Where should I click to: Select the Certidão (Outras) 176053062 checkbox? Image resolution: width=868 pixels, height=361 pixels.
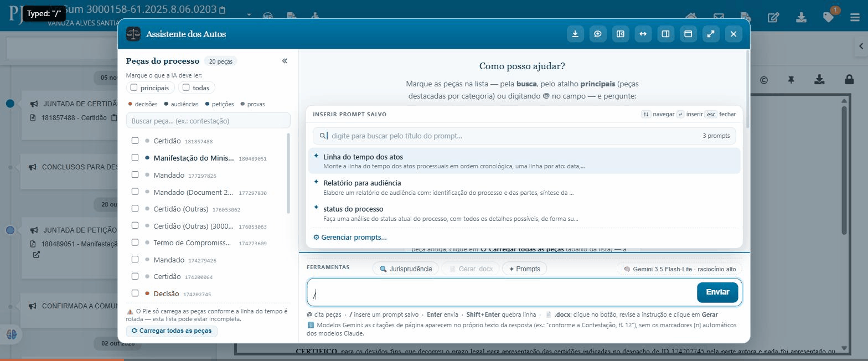135,208
